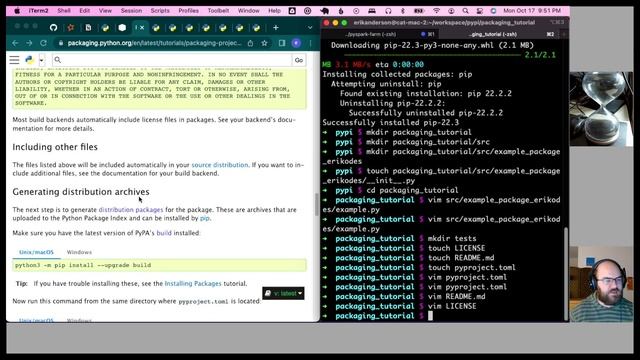Follow the pip link
Screen dimensions: 640x360
[204, 218]
